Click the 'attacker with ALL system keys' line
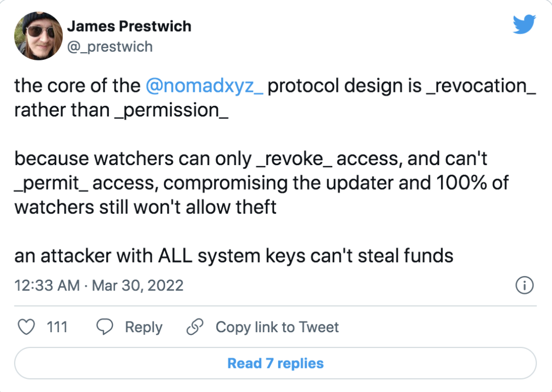 pos(234,256)
